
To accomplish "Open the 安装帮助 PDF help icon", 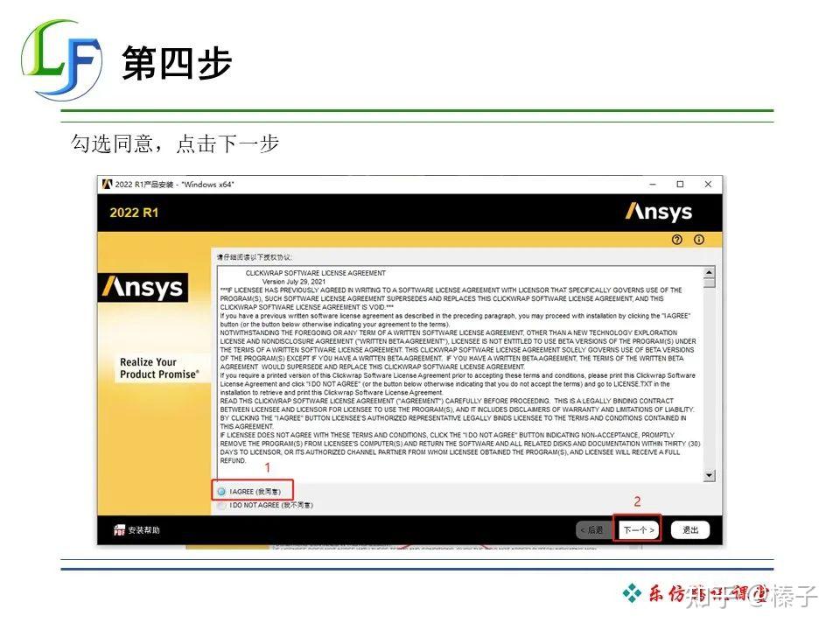I will [x=122, y=528].
